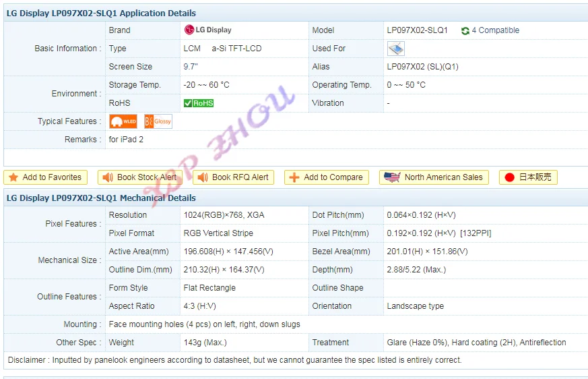588x379 pixels.
Task: Click the Add to Compare button
Action: [326, 177]
